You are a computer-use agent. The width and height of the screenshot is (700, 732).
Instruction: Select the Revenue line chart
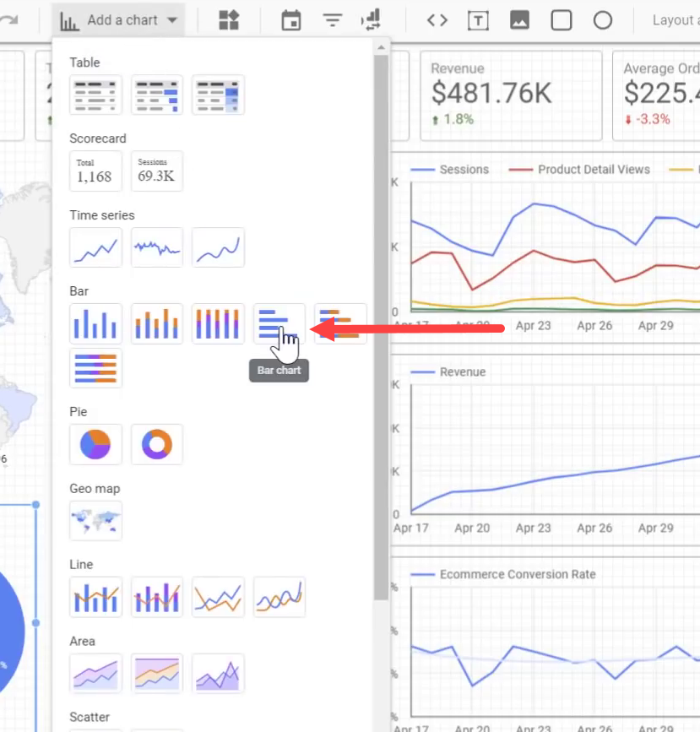pyautogui.click(x=545, y=450)
